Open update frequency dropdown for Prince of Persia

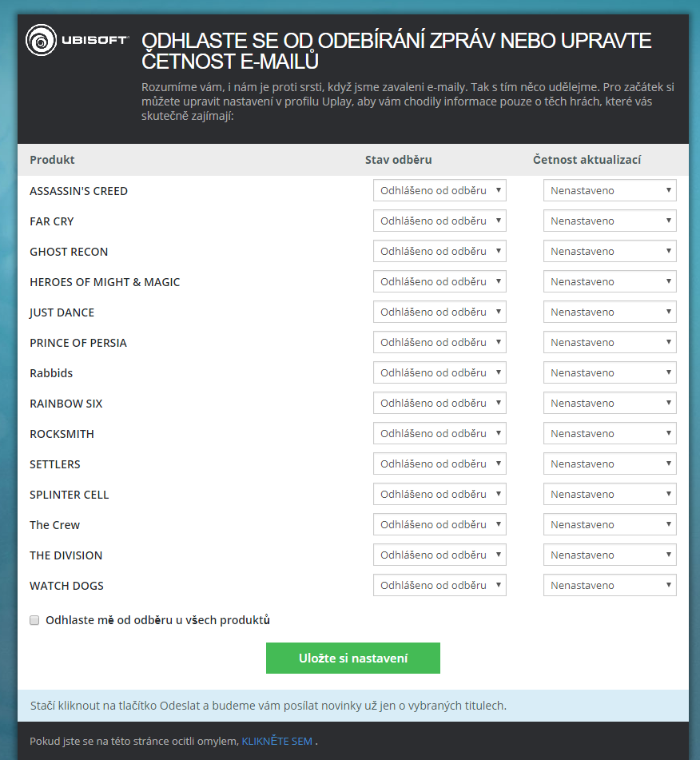[610, 342]
